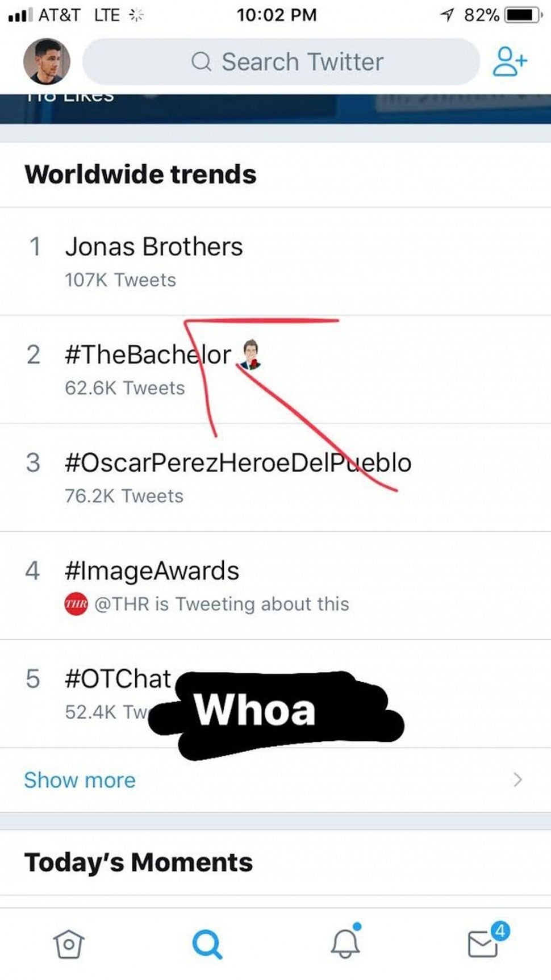Tap Show more trends link
The image size is (551, 980).
click(80, 780)
